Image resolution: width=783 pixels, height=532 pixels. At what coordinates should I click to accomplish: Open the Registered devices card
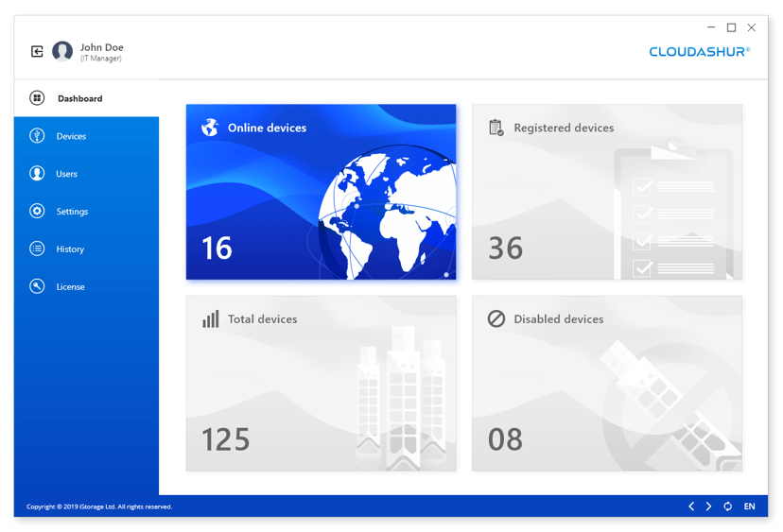pyautogui.click(x=606, y=192)
